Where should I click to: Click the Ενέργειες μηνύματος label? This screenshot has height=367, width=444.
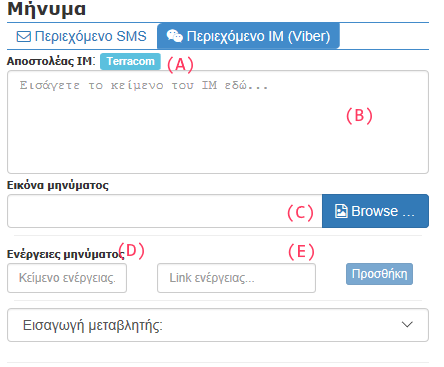pyautogui.click(x=65, y=254)
